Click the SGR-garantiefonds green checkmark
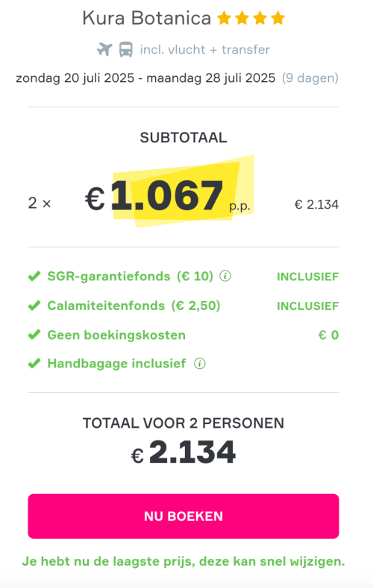The height and width of the screenshot is (588, 373). tap(34, 276)
